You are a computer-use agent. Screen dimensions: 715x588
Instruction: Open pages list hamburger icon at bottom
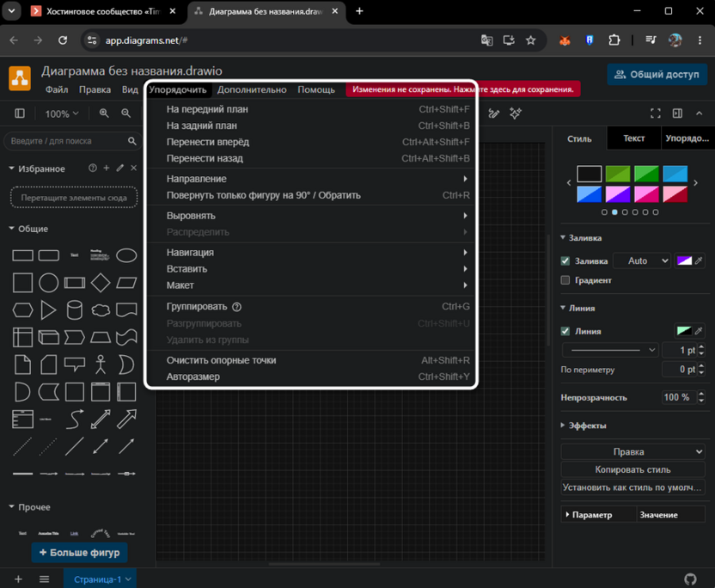(x=44, y=579)
